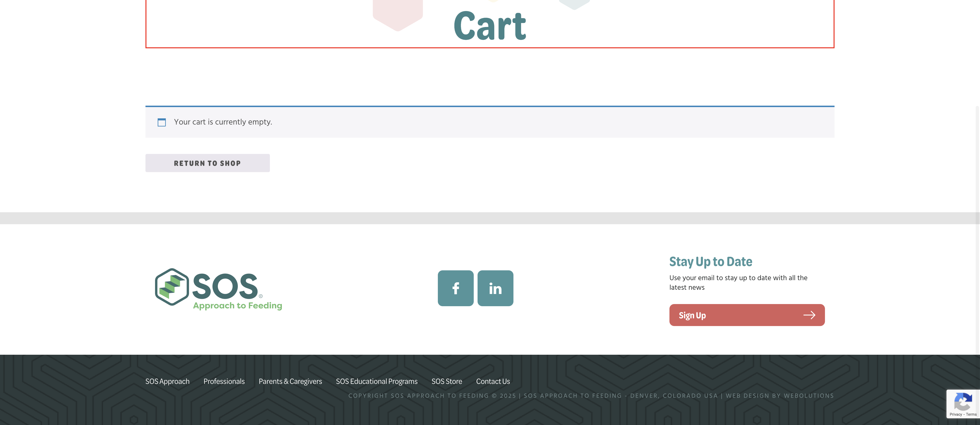This screenshot has height=425, width=980.
Task: Click the empty cart message bar
Action: point(490,122)
